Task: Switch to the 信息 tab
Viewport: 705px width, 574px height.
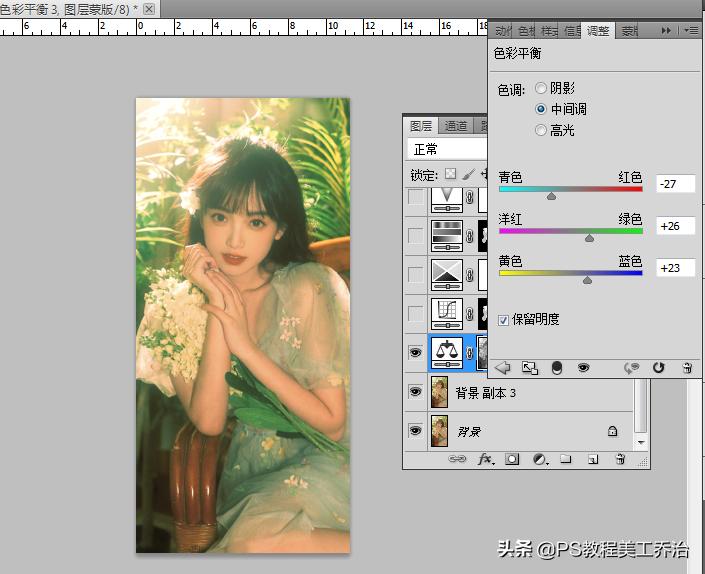Action: pos(572,31)
